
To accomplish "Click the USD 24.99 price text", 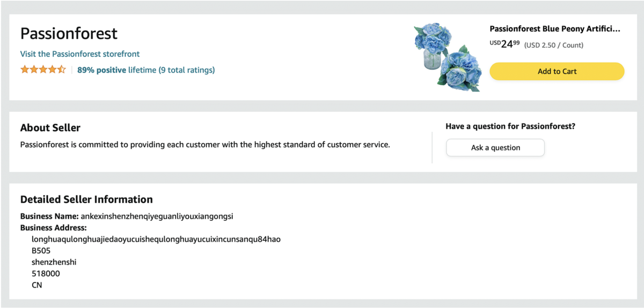I will tap(504, 44).
